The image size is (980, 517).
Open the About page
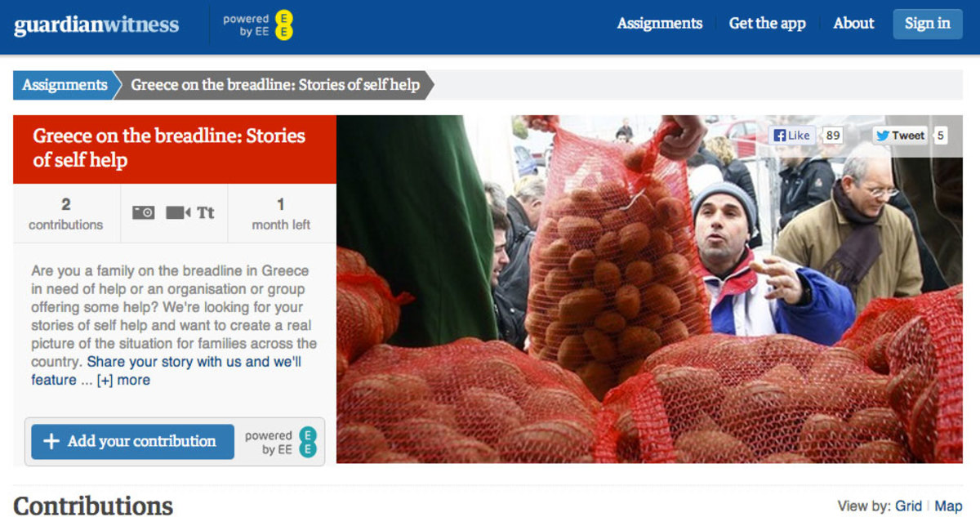tap(854, 24)
